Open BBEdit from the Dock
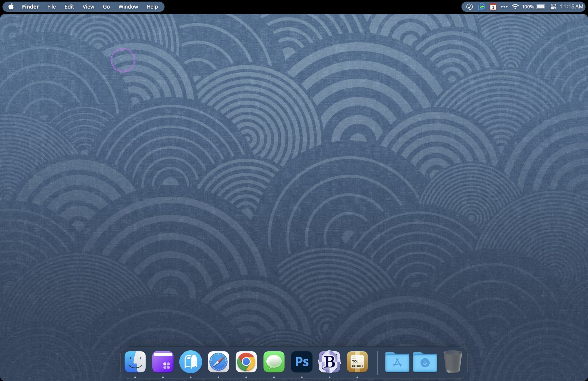This screenshot has height=381, width=588. 329,362
